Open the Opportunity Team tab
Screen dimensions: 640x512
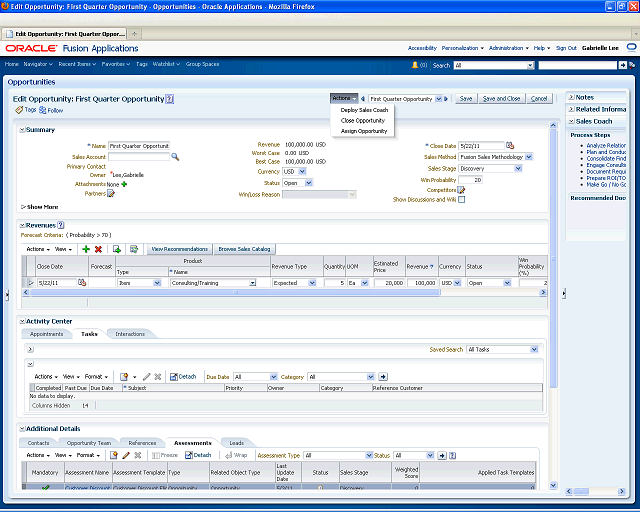pyautogui.click(x=89, y=443)
